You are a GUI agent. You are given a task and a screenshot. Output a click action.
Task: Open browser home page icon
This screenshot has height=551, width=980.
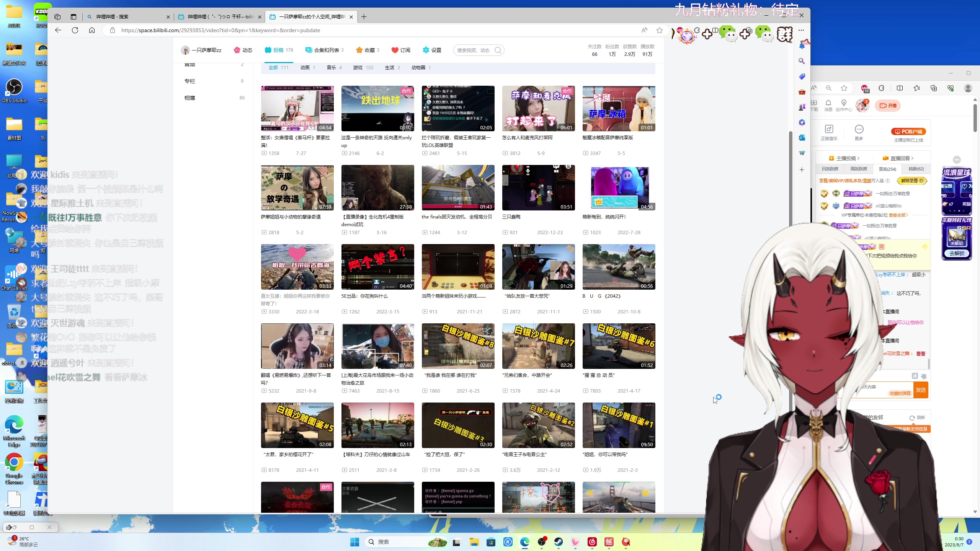point(92,30)
